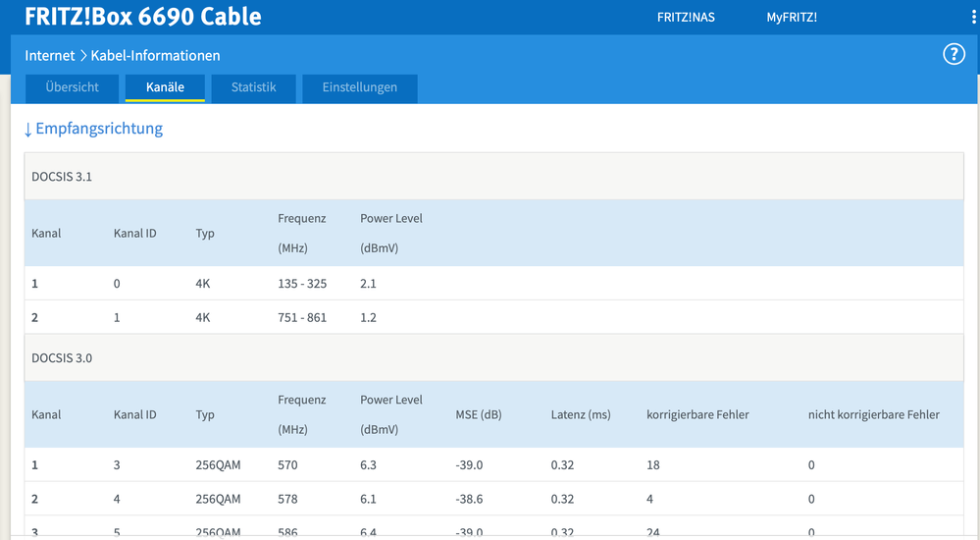Click the MSE (dB) column header
The height and width of the screenshot is (540, 980).
pos(479,414)
